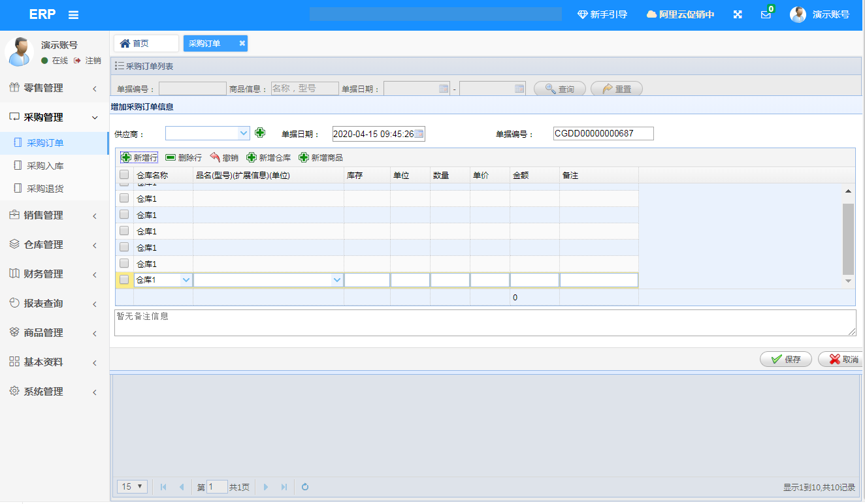
Task: Open the mail notification icon
Action: tap(766, 14)
